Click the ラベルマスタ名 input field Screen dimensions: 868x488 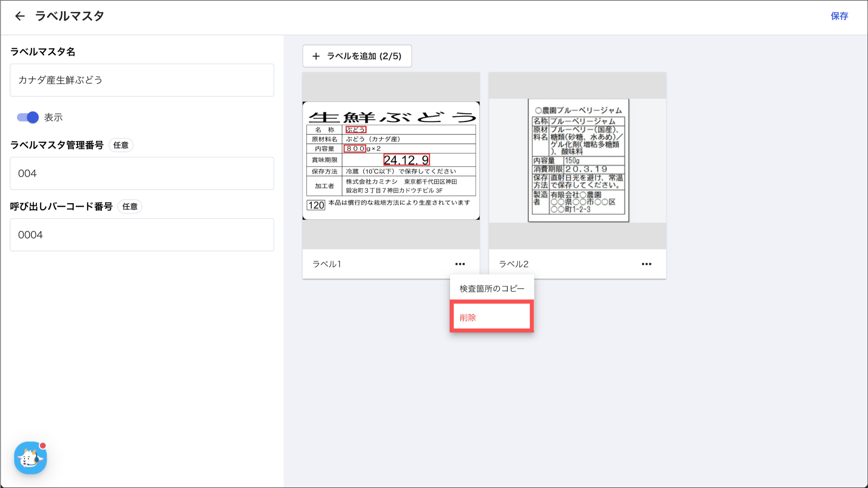pos(142,80)
